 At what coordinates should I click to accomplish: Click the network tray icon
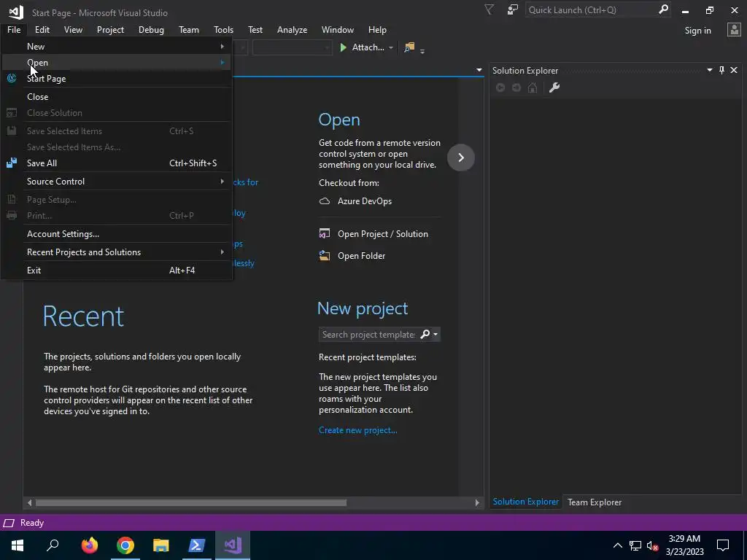pyautogui.click(x=635, y=545)
